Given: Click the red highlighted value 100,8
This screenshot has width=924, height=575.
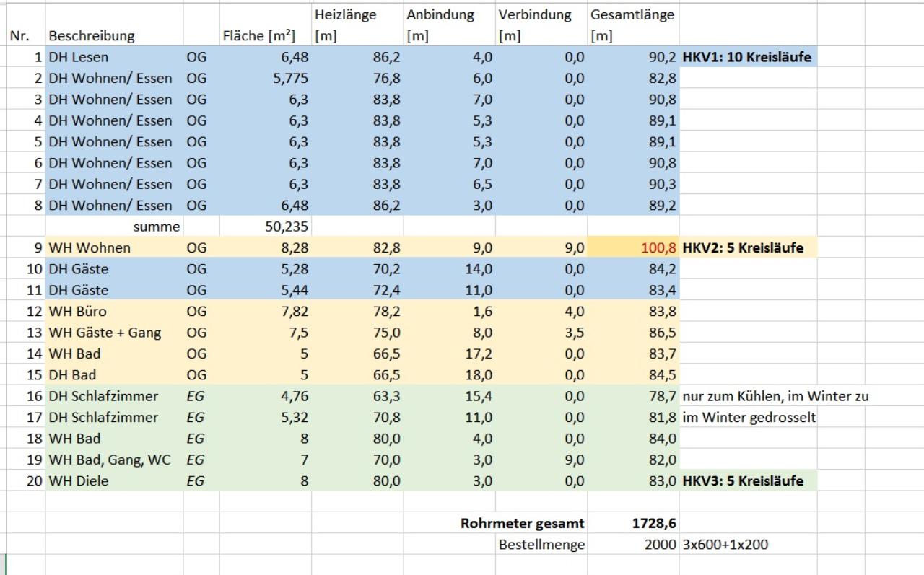Looking at the screenshot, I should coord(633,247).
